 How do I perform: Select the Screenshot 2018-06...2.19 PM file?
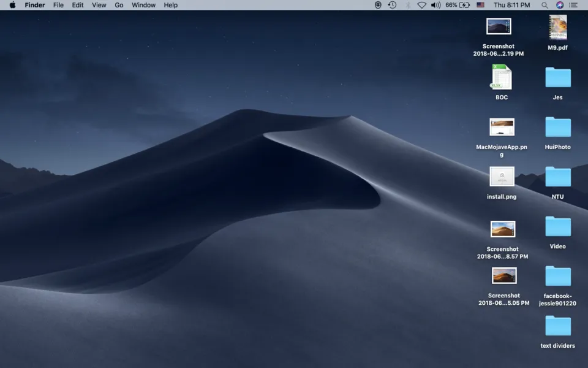click(499, 26)
